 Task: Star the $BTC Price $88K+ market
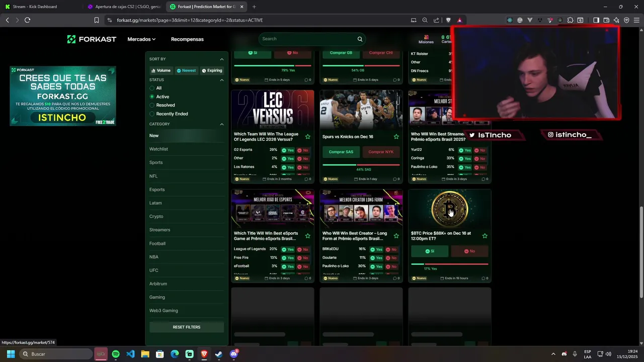point(485,236)
